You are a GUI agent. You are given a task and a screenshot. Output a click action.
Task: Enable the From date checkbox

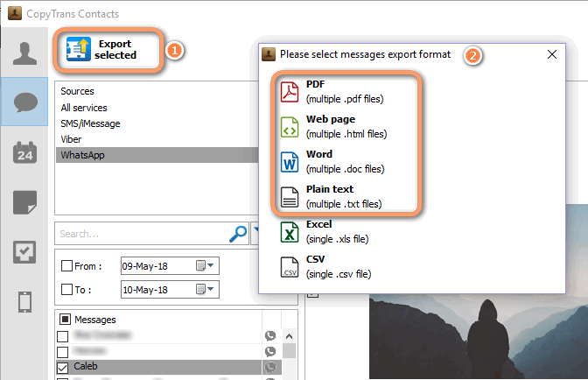coord(66,266)
